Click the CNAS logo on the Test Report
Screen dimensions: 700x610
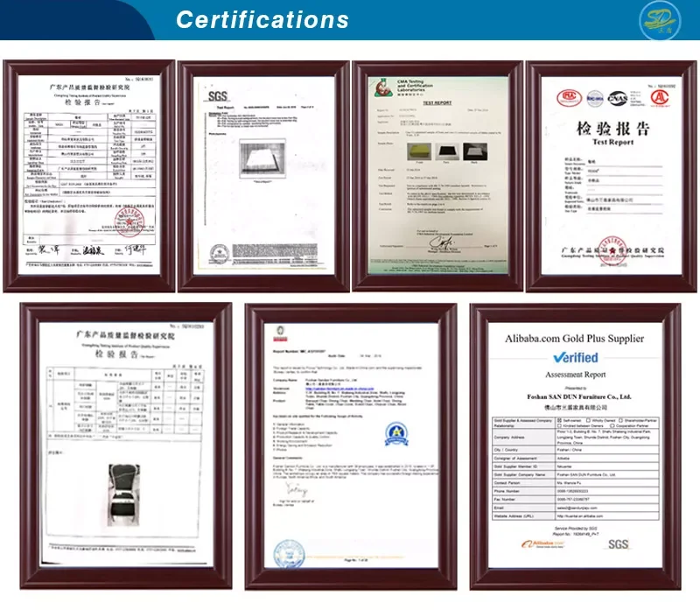click(x=618, y=98)
